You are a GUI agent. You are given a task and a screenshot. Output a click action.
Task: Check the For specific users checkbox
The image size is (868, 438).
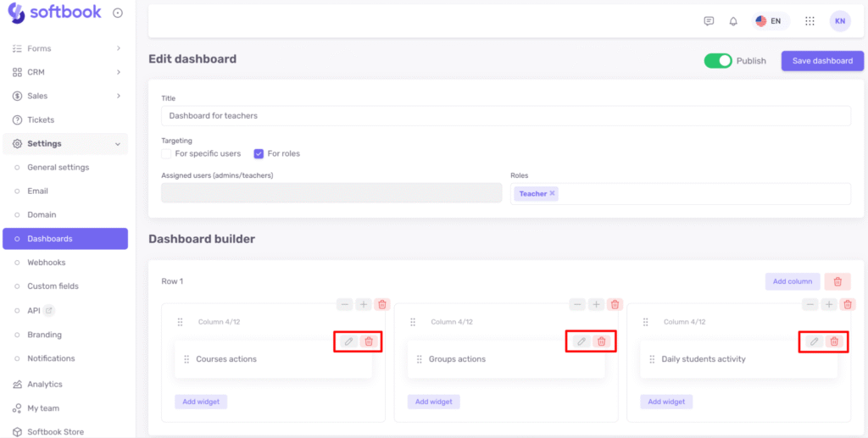[x=167, y=154]
